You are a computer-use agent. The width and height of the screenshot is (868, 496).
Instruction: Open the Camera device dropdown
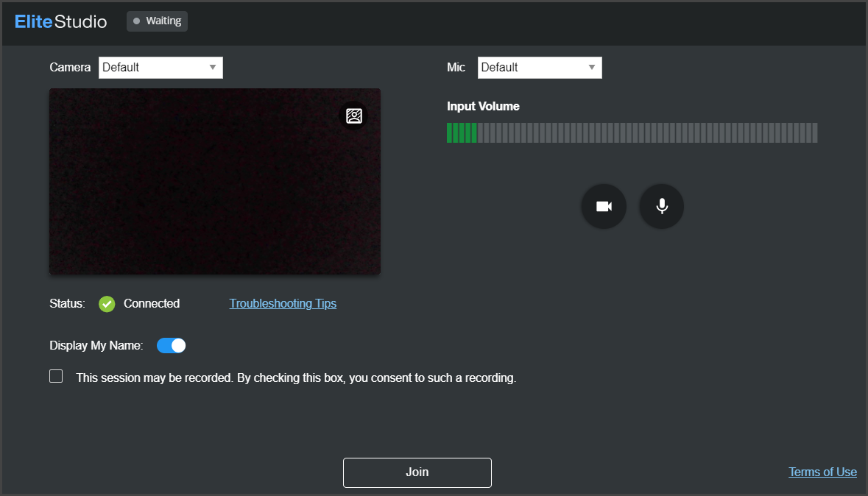tap(160, 67)
